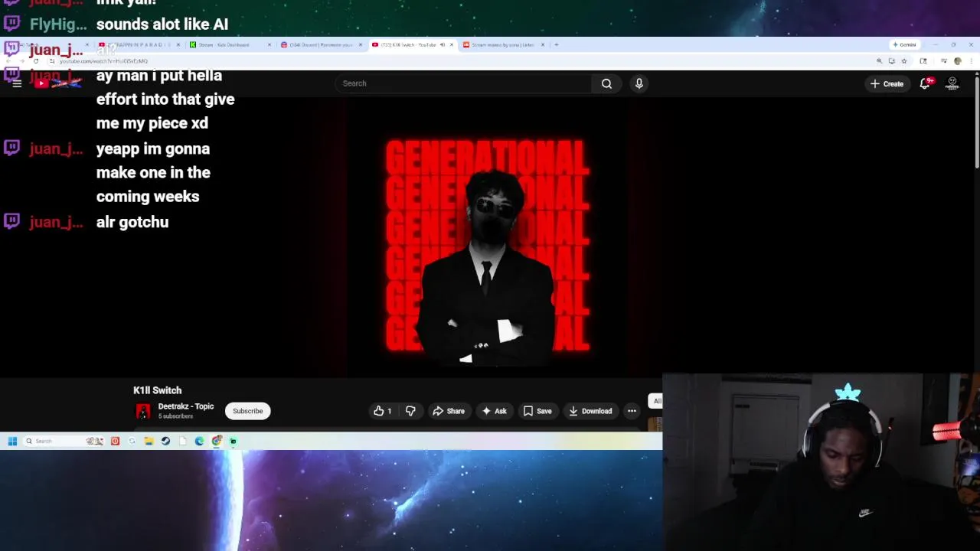
Task: Open the Chrome profile avatar
Action: pos(957,60)
